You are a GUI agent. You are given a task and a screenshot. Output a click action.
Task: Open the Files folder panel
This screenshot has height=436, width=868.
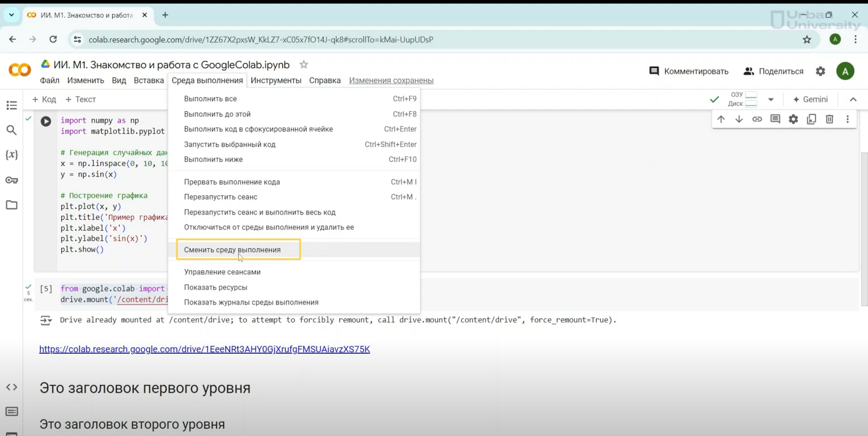[11, 205]
